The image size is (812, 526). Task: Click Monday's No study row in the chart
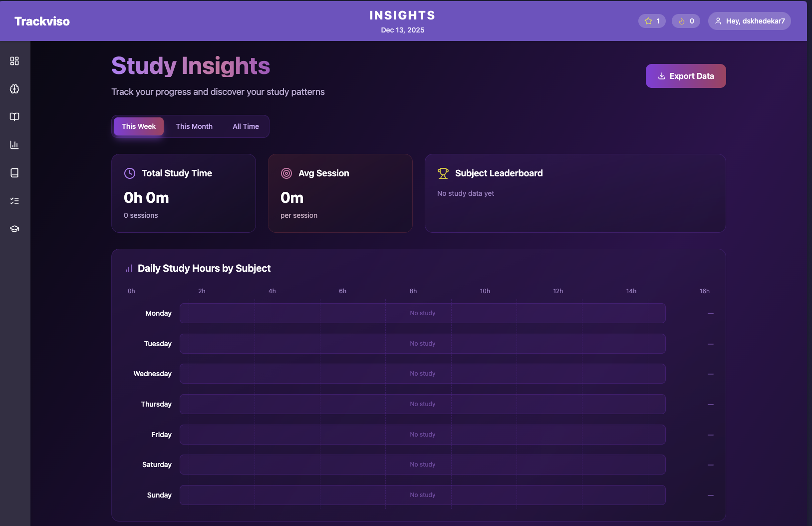422,313
